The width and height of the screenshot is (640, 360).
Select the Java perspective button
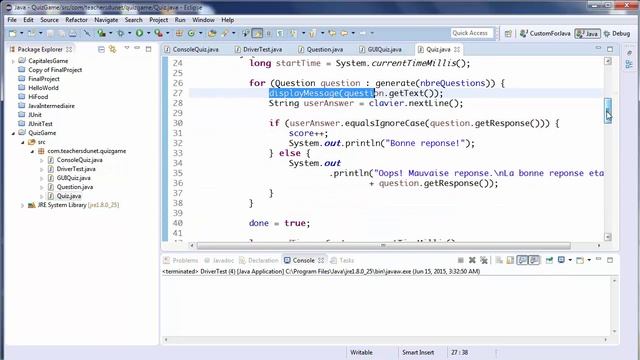(x=587, y=33)
